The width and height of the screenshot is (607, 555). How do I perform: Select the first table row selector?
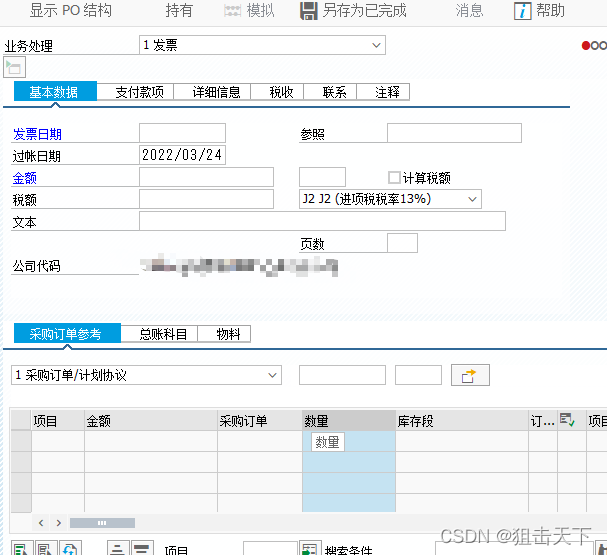(21, 441)
